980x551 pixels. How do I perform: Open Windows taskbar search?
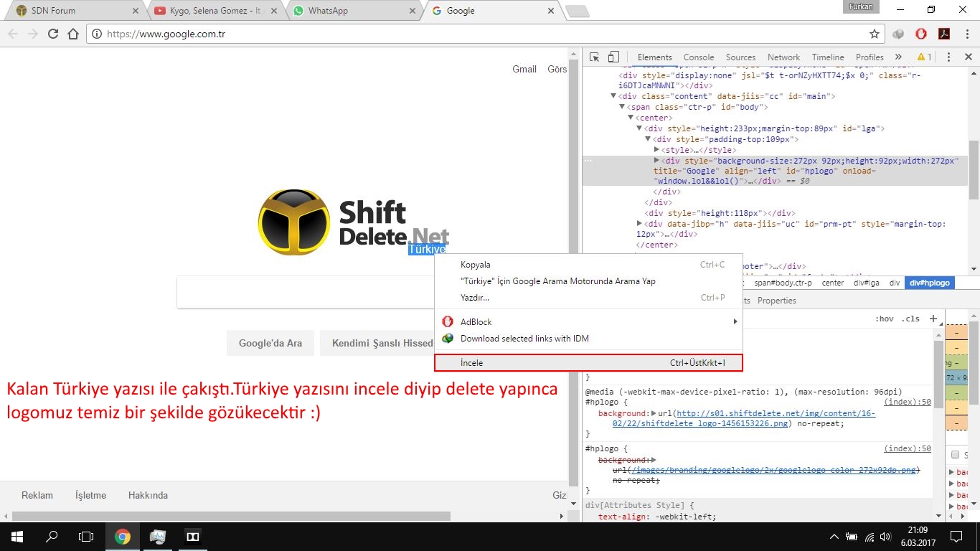[52, 537]
